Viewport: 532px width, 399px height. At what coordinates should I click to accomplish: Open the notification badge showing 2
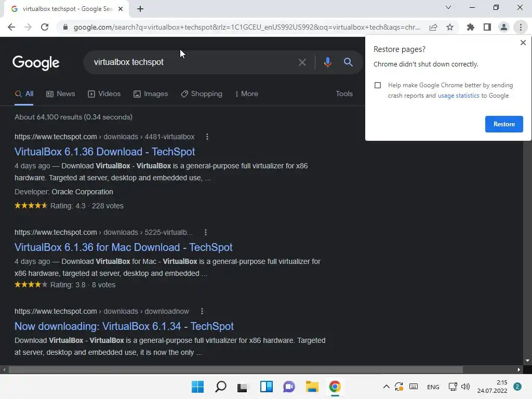click(x=517, y=387)
